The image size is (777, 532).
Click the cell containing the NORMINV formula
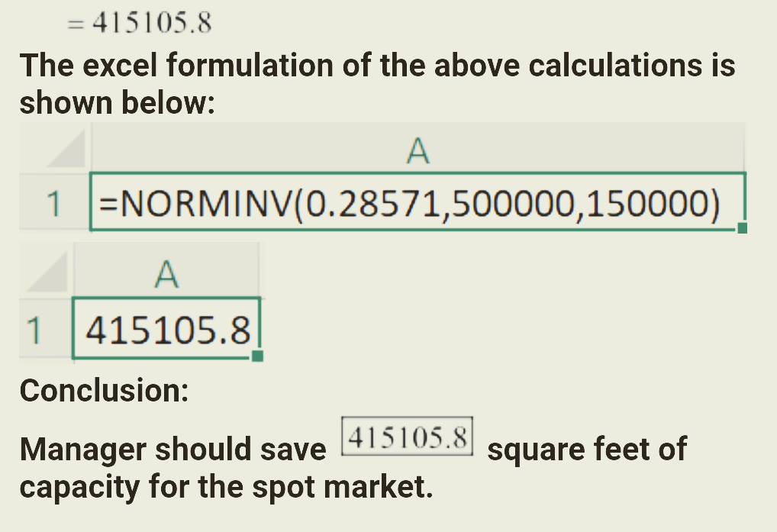tap(416, 203)
